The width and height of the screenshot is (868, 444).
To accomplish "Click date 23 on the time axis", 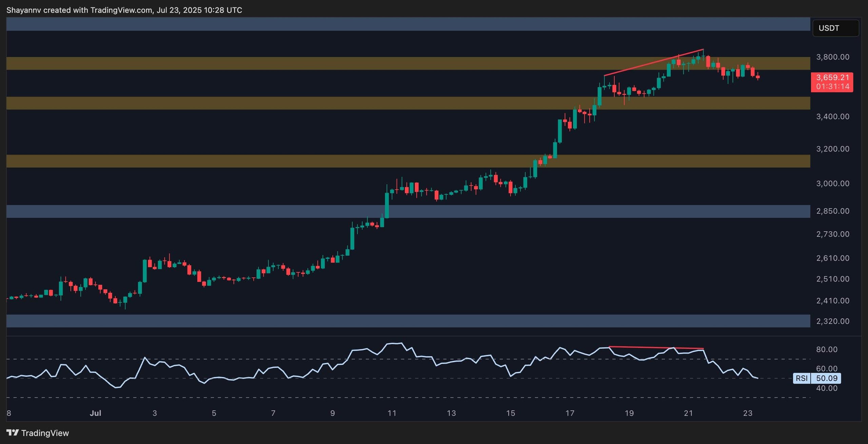I will coord(747,413).
